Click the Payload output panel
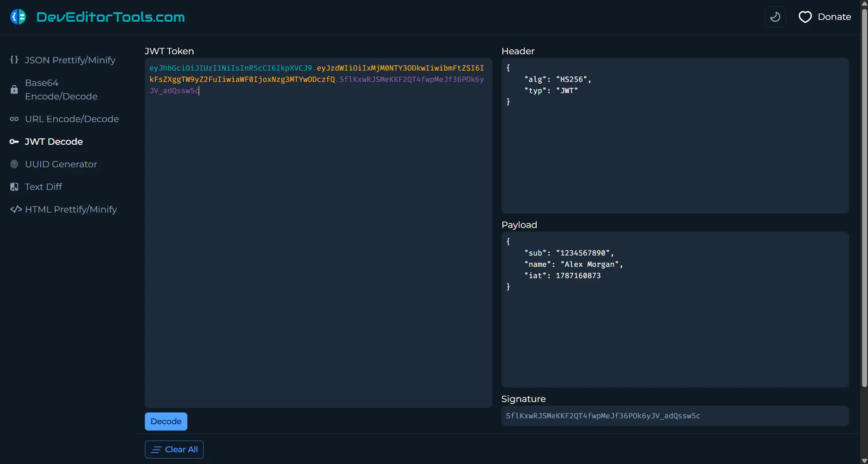This screenshot has width=868, height=464. coord(675,309)
